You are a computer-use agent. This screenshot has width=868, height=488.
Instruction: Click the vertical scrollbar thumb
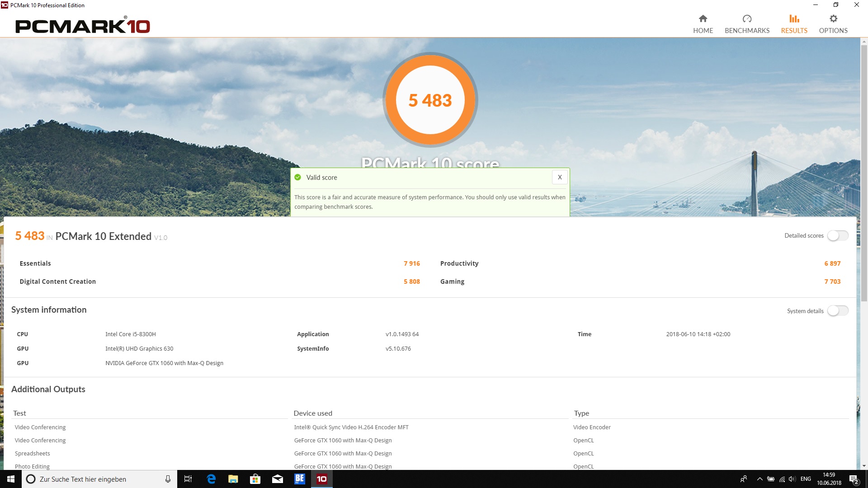(864, 172)
